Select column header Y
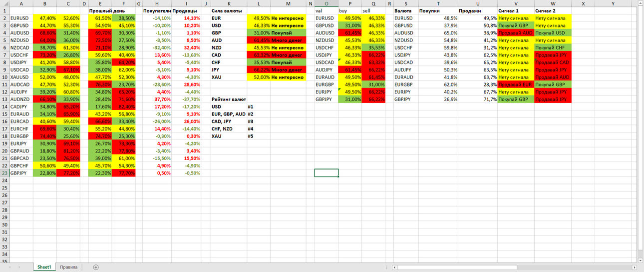 613,3
